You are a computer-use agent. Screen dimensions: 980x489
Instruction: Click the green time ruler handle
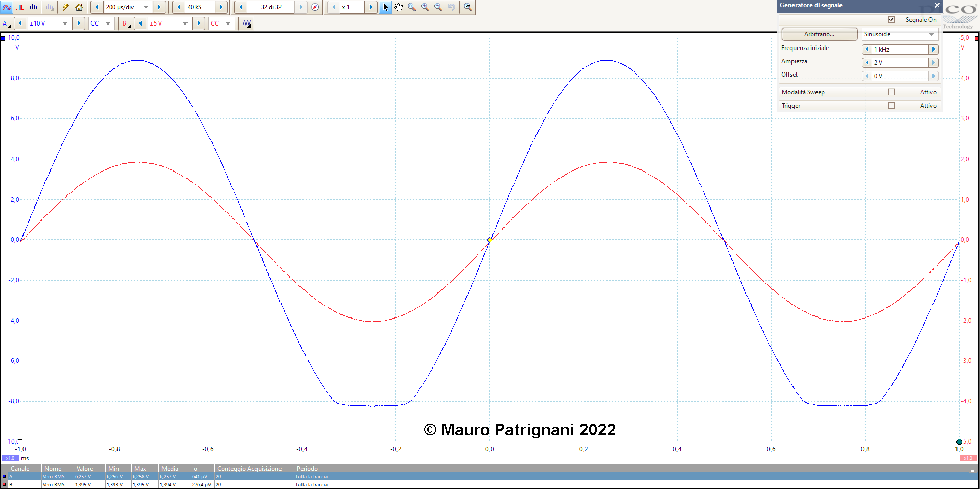[x=959, y=442]
